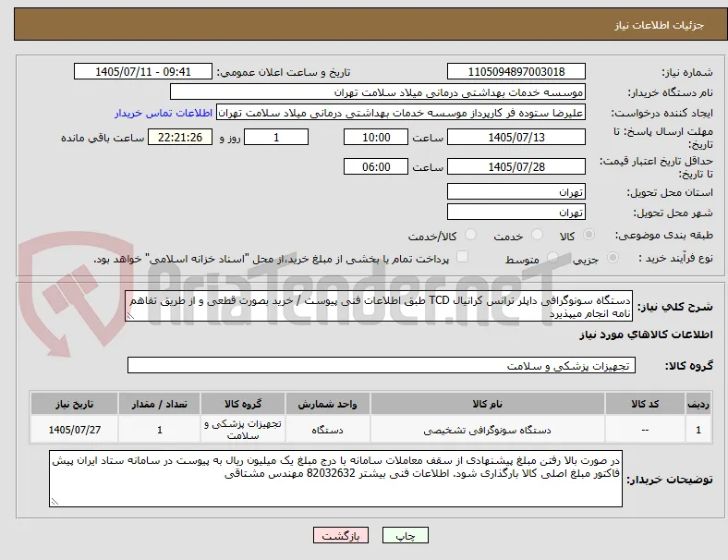The image size is (728, 560).
Task: Click the دستگاه unit cell in table
Action: [x=328, y=430]
